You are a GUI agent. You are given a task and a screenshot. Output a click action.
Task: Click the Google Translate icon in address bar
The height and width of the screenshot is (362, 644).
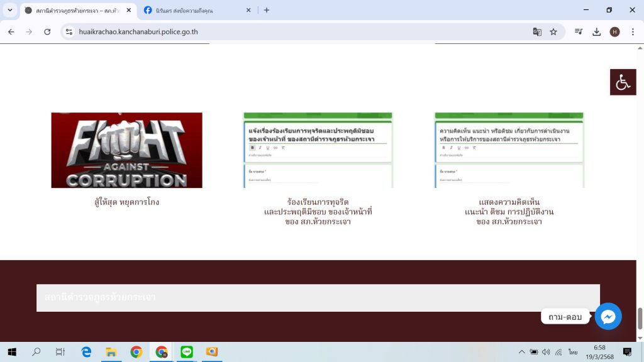pyautogui.click(x=537, y=31)
